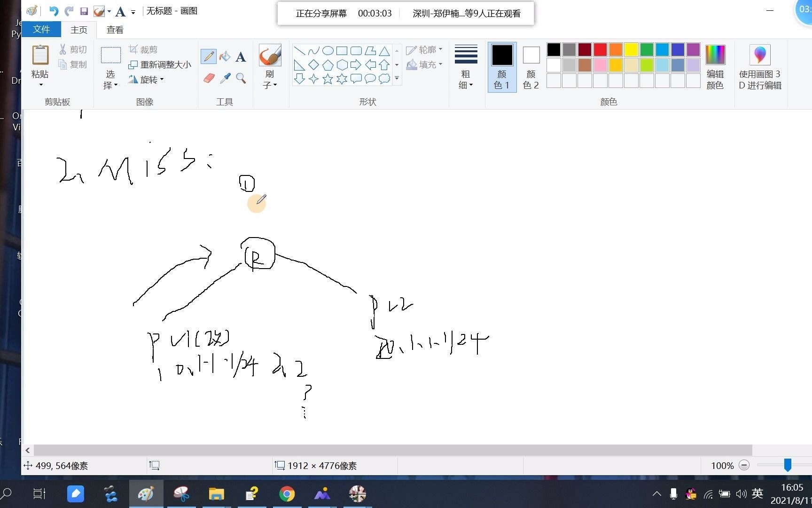Choose the Oval shape
The width and height of the screenshot is (812, 508).
coord(328,51)
